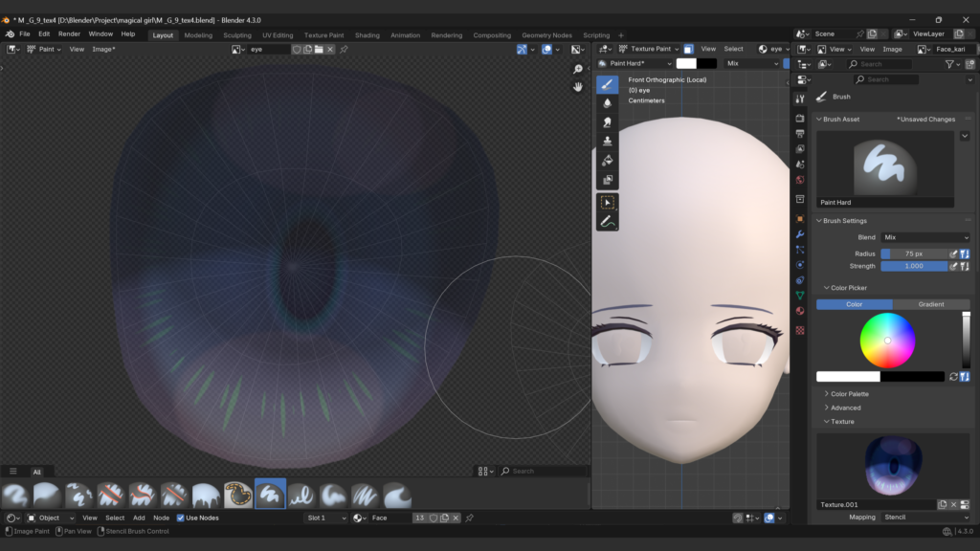
Task: Select the Clone stamp tool
Action: [x=607, y=141]
